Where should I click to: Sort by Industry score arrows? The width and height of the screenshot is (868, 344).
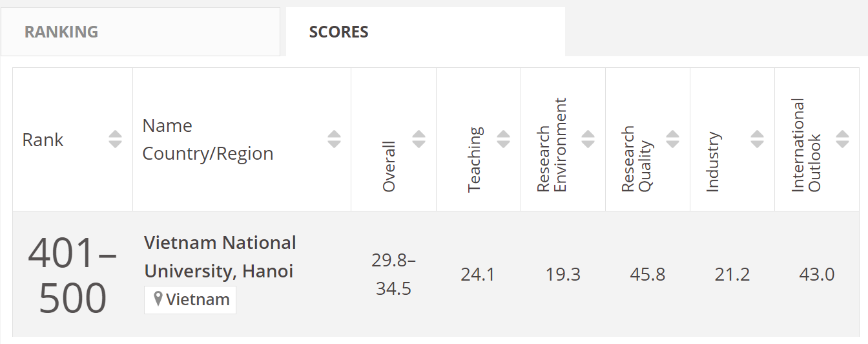[757, 139]
